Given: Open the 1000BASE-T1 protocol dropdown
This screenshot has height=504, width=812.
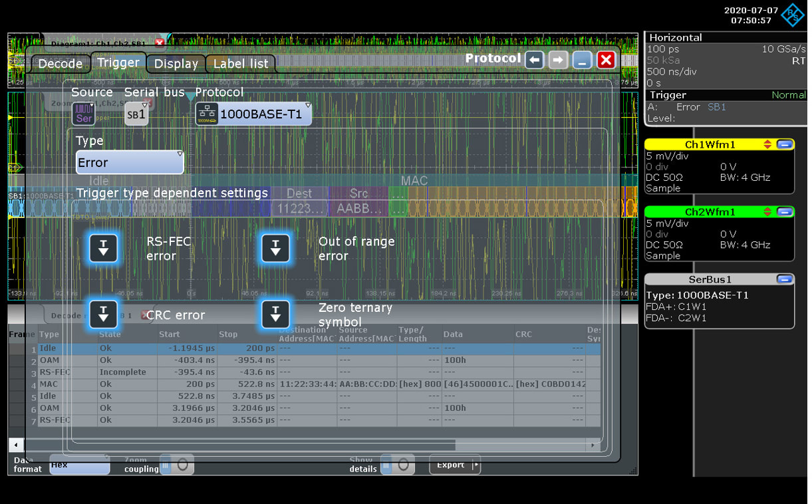Looking at the screenshot, I should [253, 114].
